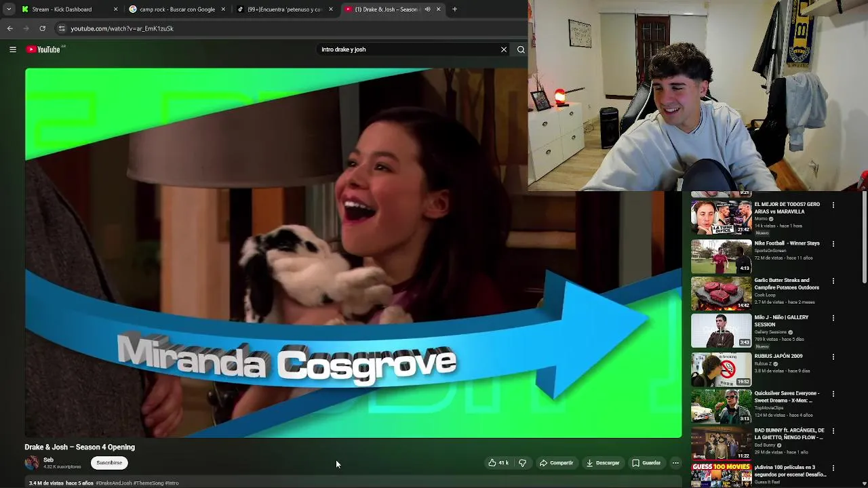
Task: Save the video with Guardar
Action: [x=646, y=463]
